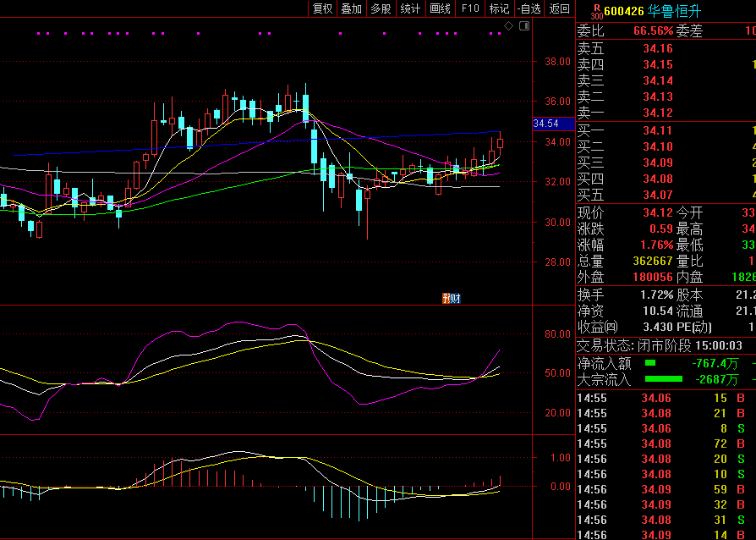Click the 委比 value 66.56%
The image size is (756, 540).
tap(654, 30)
